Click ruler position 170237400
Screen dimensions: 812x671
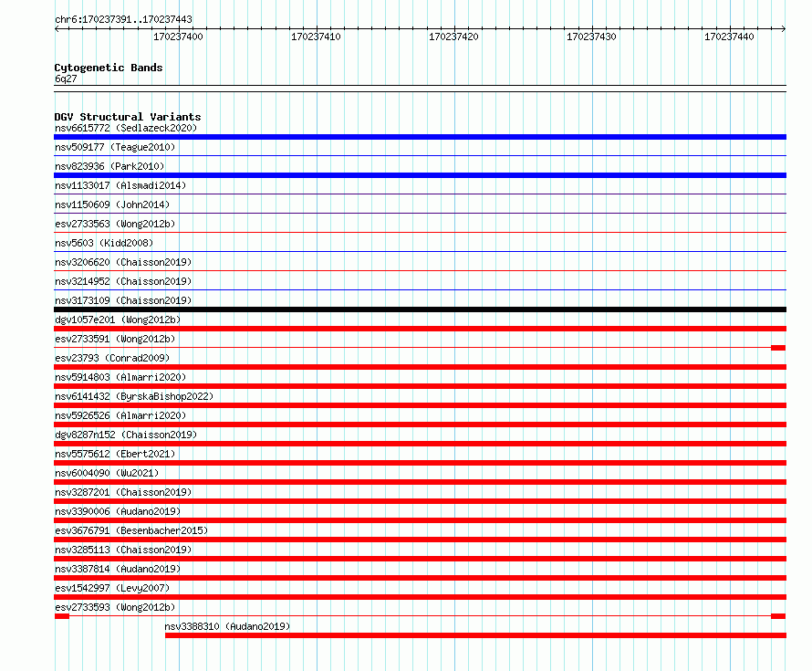178,37
